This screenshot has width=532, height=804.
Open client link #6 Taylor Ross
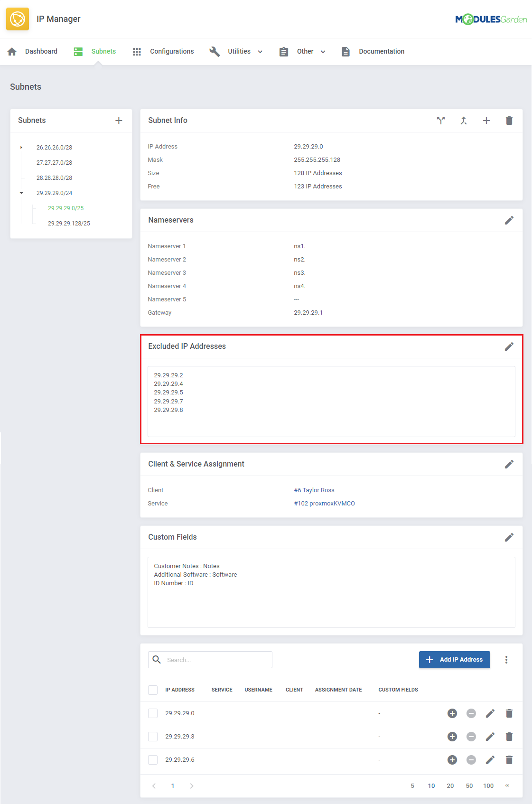(x=314, y=490)
